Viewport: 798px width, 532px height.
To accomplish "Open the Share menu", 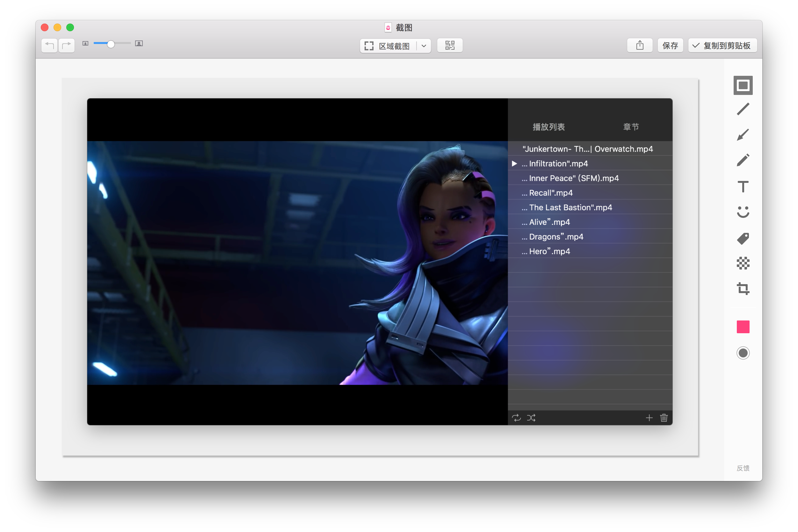I will [x=640, y=46].
